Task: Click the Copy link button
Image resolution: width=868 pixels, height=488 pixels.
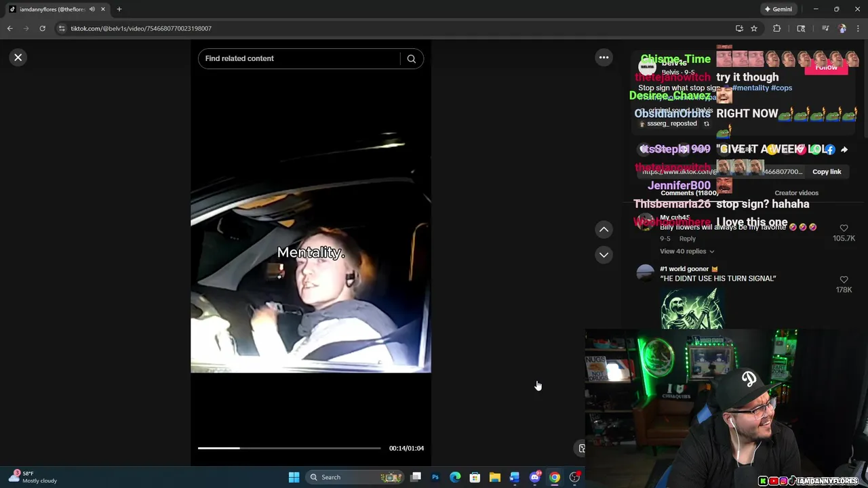Action: click(x=827, y=171)
